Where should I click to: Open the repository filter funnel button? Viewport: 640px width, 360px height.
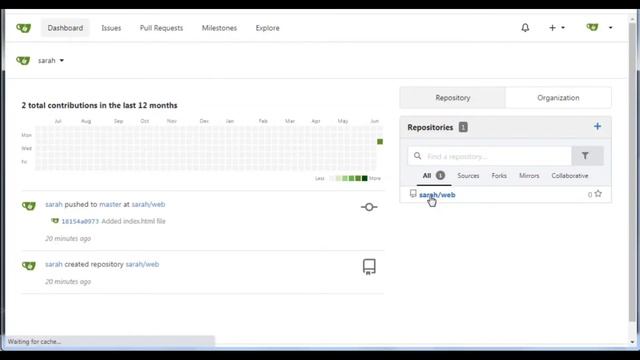[x=587, y=156]
